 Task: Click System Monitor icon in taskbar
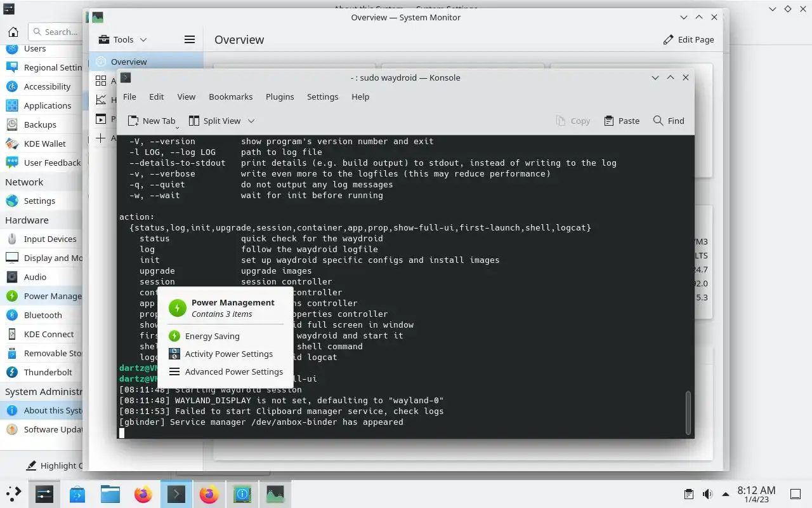point(275,493)
